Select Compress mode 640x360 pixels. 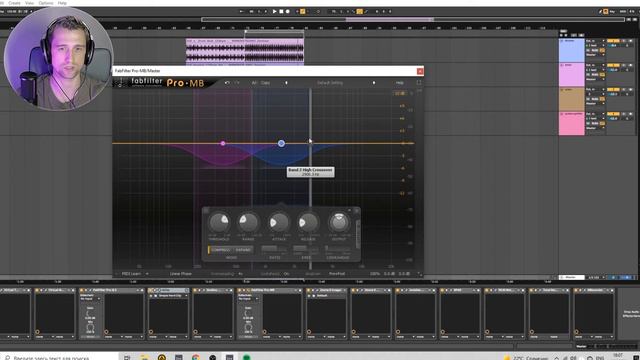220,249
